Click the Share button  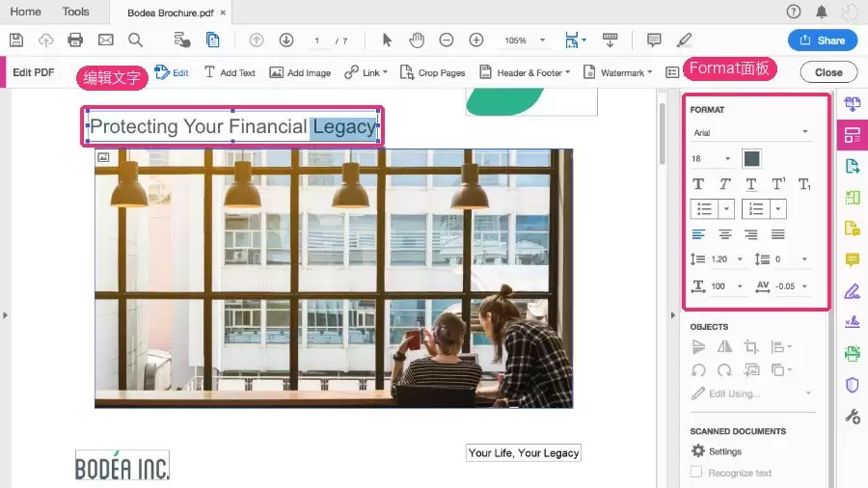point(823,40)
